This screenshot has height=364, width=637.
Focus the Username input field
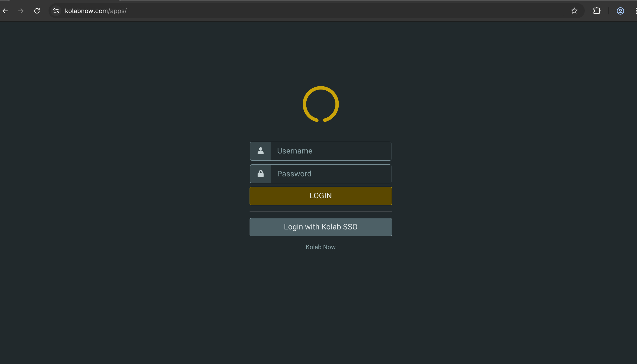coord(331,151)
